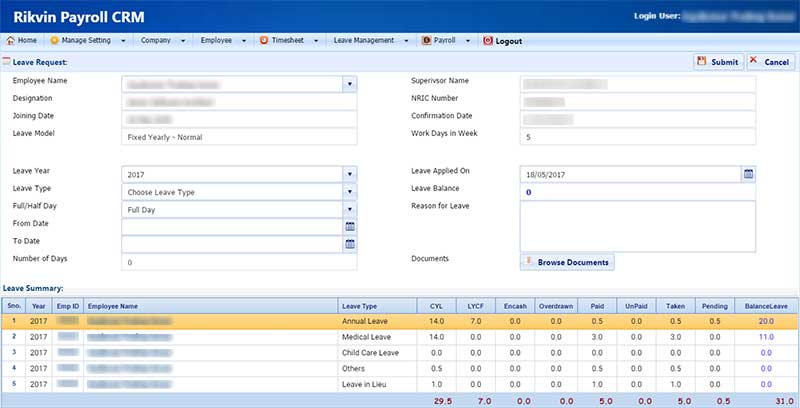Open the Timesheet menu
The height and width of the screenshot is (408, 800).
(288, 40)
